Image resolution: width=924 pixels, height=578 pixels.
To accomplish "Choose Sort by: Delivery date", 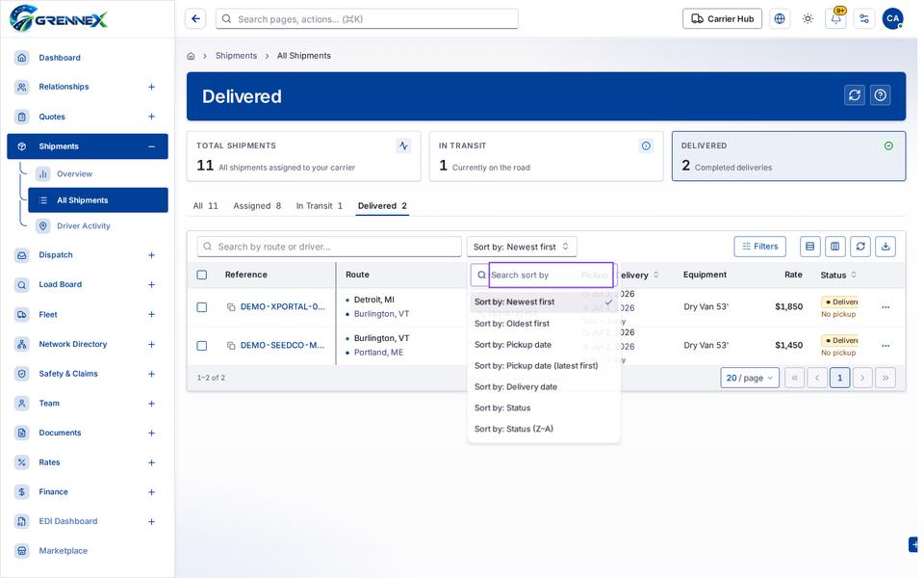I will tap(544, 387).
